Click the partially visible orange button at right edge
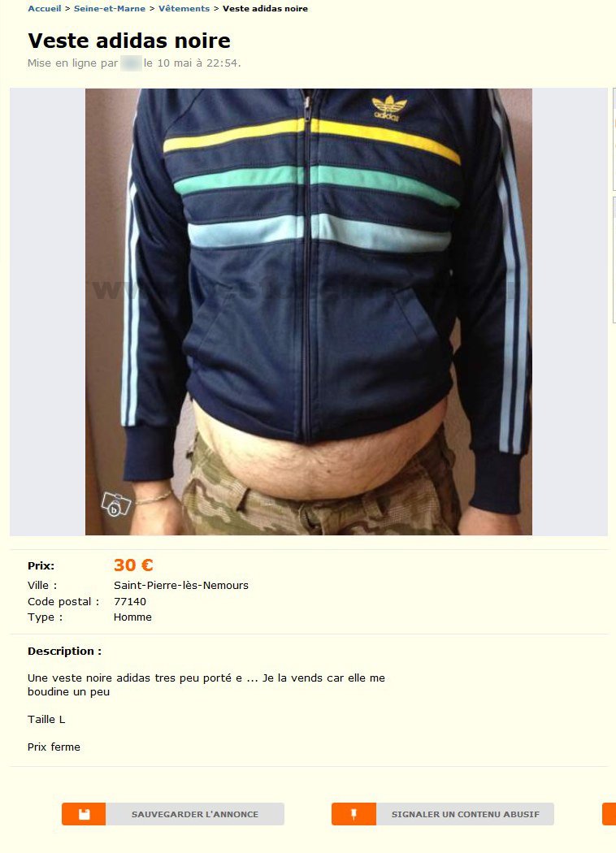Image resolution: width=616 pixels, height=853 pixels. pos(609,814)
